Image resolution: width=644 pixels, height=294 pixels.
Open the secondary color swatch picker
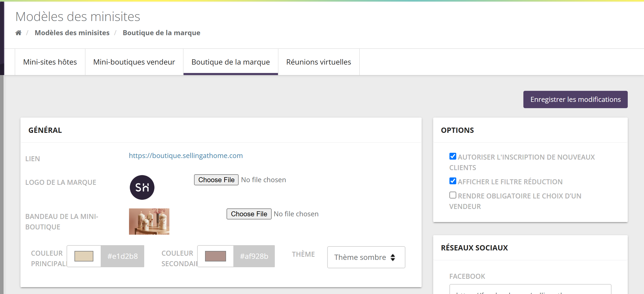[x=216, y=256]
